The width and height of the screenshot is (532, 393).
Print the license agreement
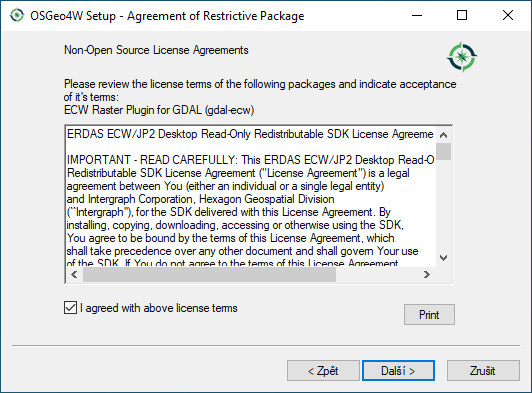pos(429,315)
